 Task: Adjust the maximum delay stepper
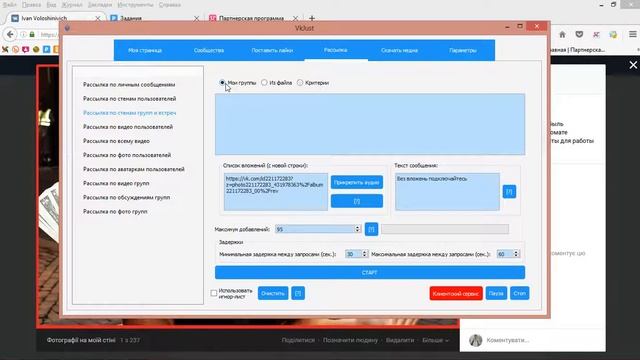point(516,254)
